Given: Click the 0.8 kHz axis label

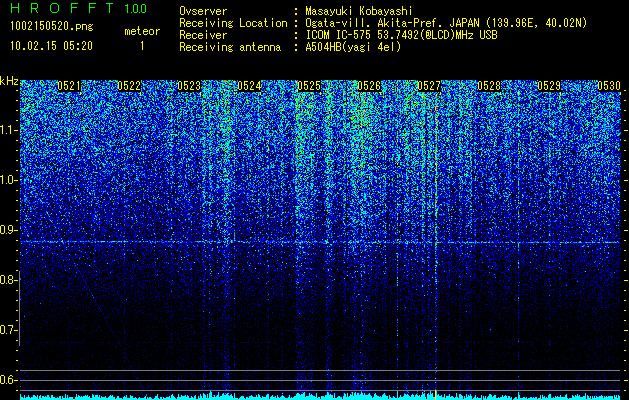Looking at the screenshot, I should coord(8,280).
